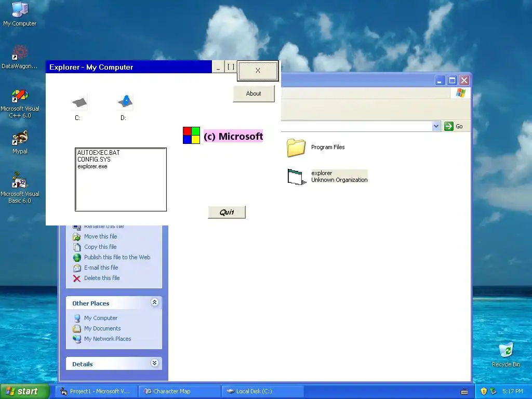Switch to Character Map taskbar button

(x=179, y=391)
